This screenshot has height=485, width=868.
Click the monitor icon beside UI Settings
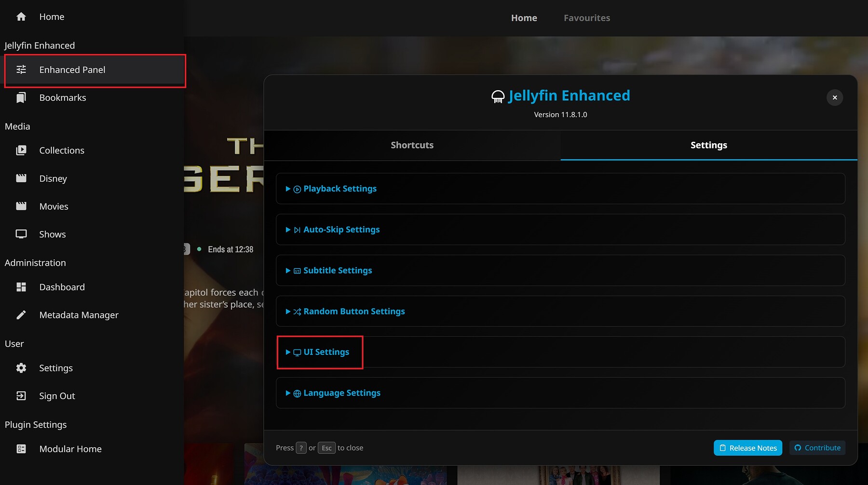[297, 352]
